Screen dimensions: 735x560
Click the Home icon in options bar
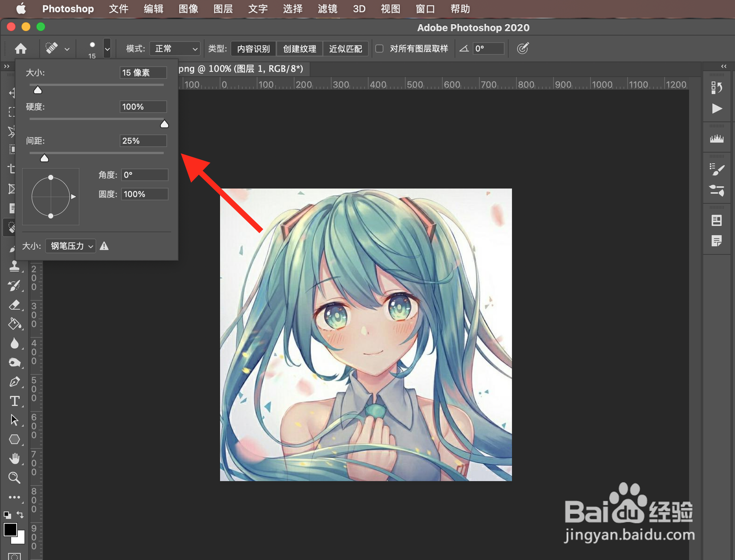tap(21, 49)
